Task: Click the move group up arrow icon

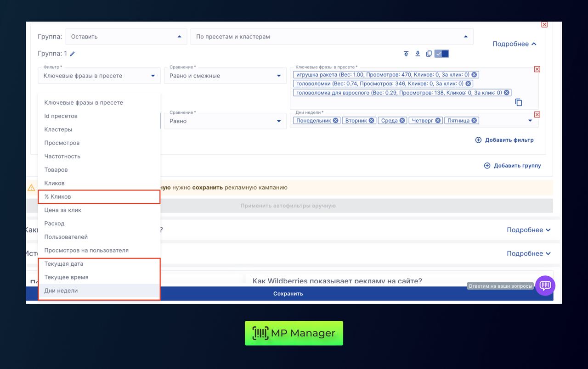Action: (x=406, y=54)
